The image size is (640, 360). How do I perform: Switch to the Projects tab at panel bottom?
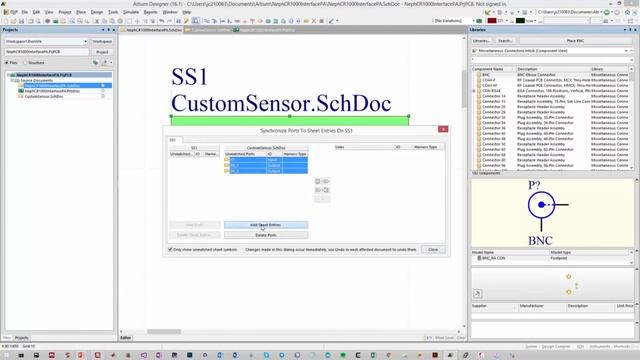pyautogui.click(x=22, y=338)
